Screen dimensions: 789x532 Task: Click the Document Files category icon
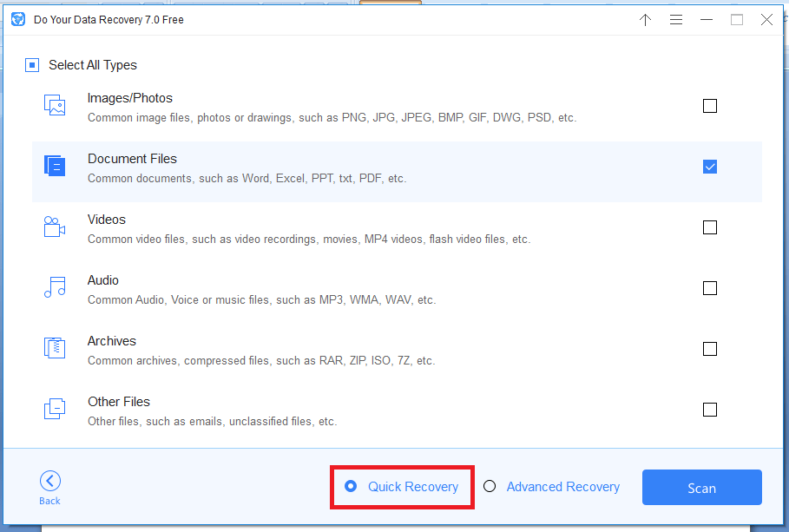coord(55,166)
